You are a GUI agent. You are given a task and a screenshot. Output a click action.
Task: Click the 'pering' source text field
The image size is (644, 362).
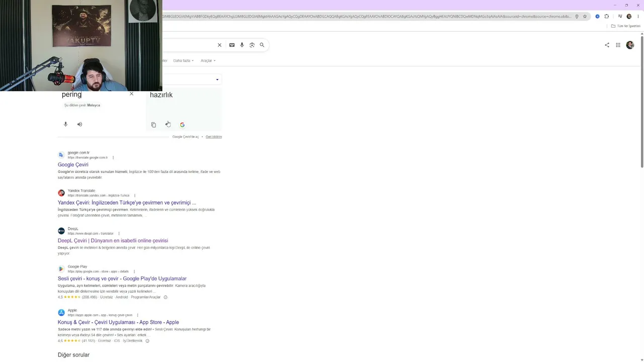point(71,95)
